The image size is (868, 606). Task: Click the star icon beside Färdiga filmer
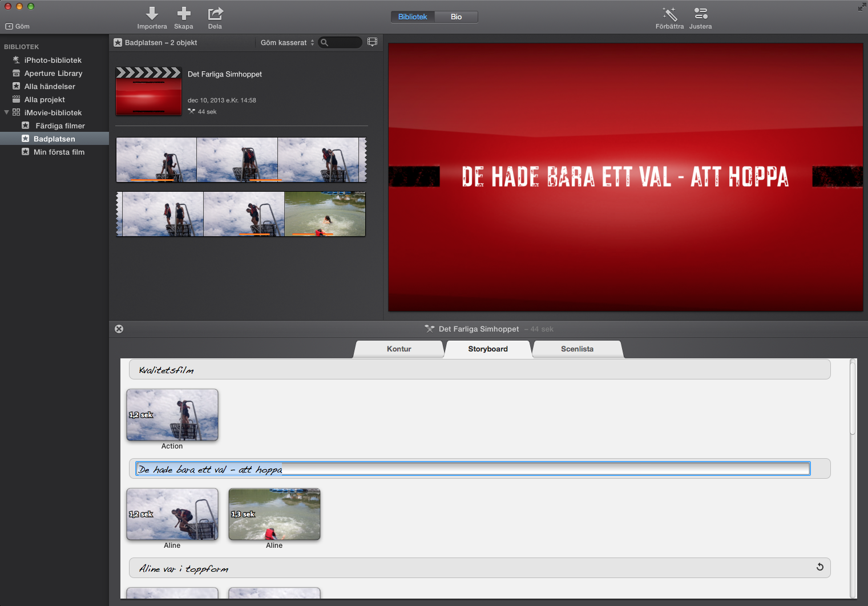[x=25, y=126]
